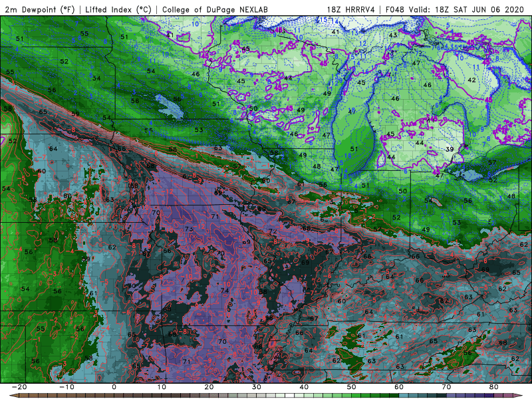Click the left arrow end of the color bar
Image resolution: width=532 pixels, height=399 pixels.
click(14, 396)
